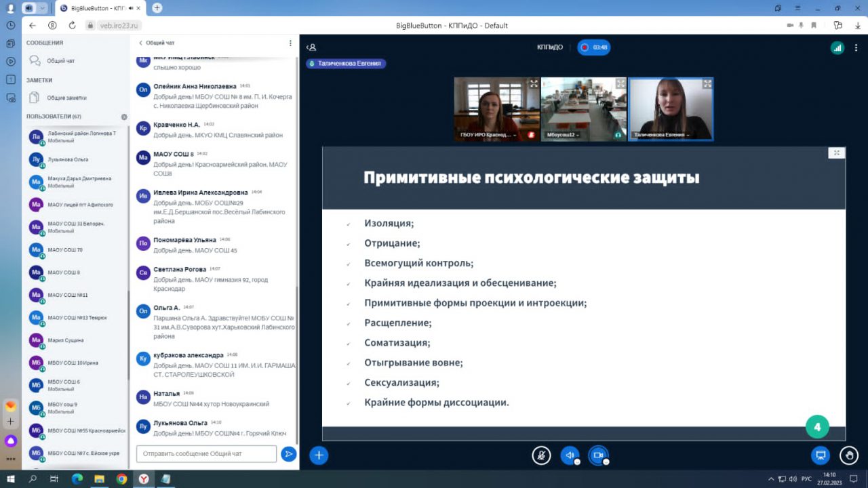Fullscreen Таличенкова Евгения's webcam

tap(707, 84)
